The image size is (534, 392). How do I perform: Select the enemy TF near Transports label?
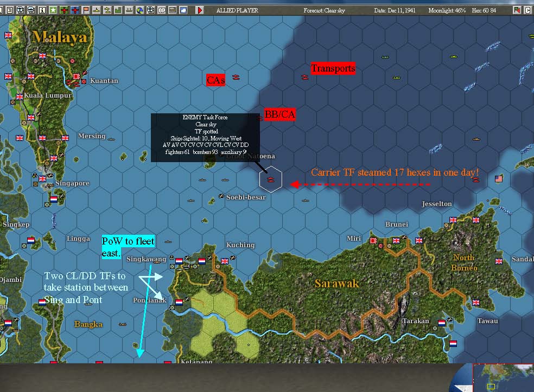305,78
